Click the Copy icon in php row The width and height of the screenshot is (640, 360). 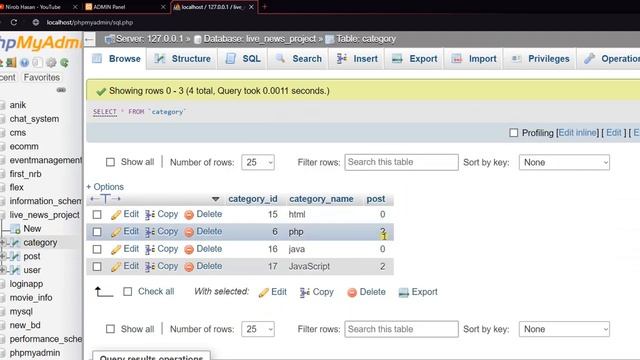pyautogui.click(x=150, y=232)
